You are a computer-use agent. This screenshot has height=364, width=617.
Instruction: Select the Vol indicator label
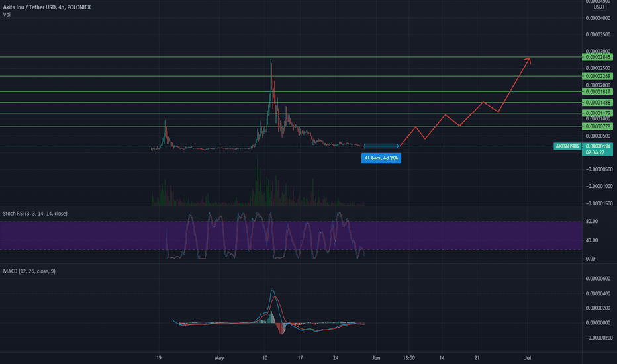point(7,15)
